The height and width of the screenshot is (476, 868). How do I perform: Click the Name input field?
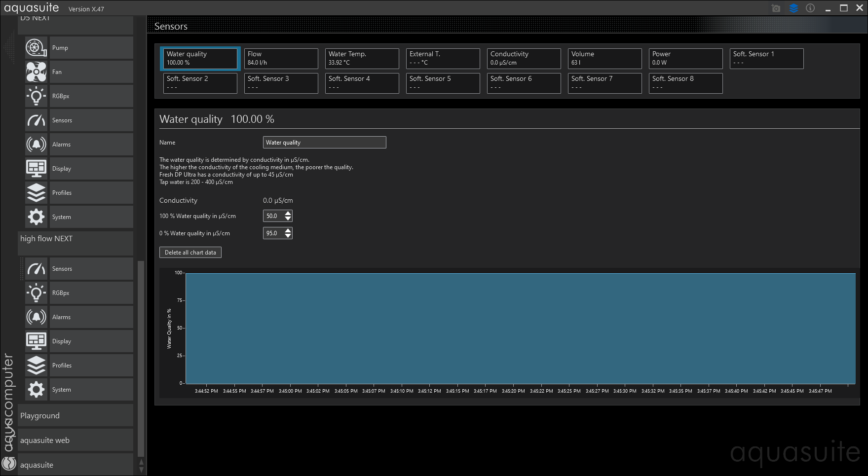324,143
